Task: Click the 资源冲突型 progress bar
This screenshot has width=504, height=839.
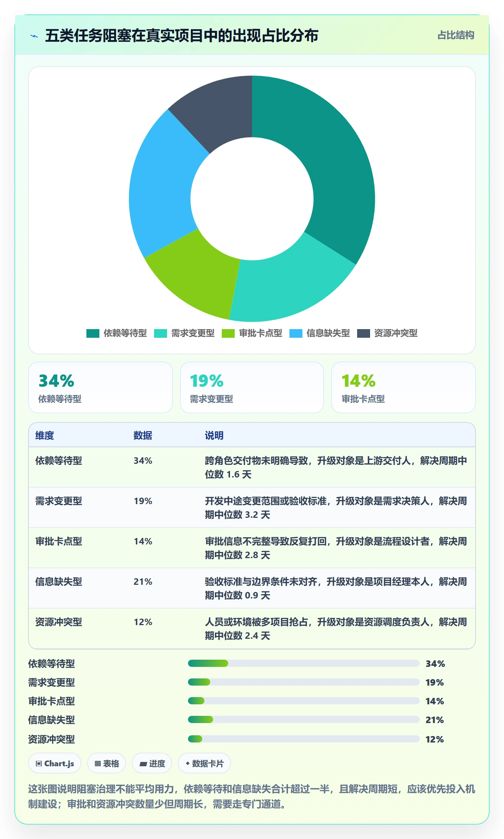Action: coord(304,739)
